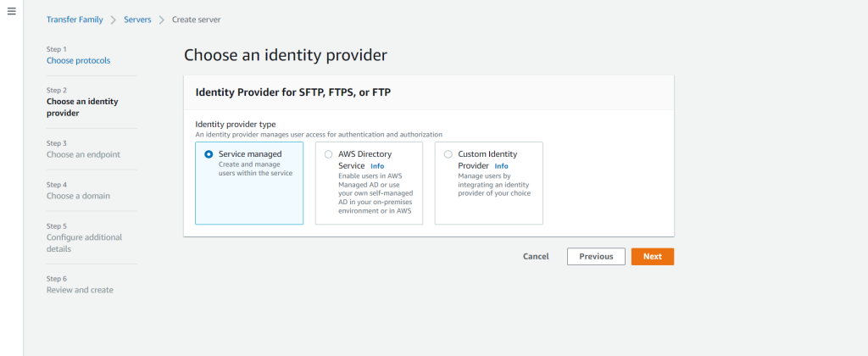This screenshot has width=868, height=356.
Task: Click Identity provider type label
Action: pos(236,124)
